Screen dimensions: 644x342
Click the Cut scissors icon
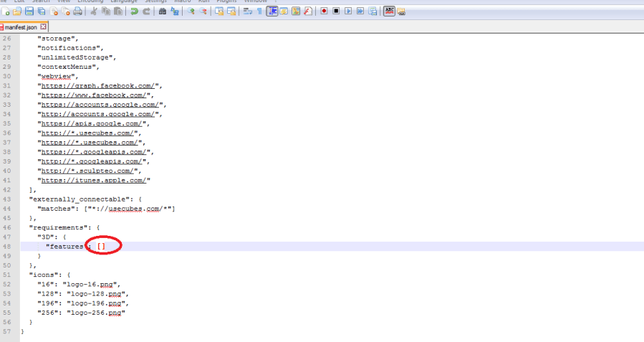95,11
